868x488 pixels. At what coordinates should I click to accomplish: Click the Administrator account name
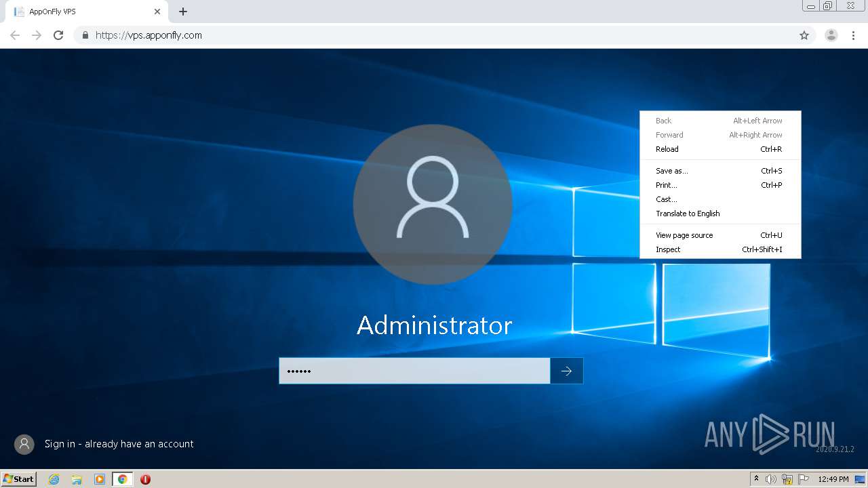pyautogui.click(x=435, y=325)
